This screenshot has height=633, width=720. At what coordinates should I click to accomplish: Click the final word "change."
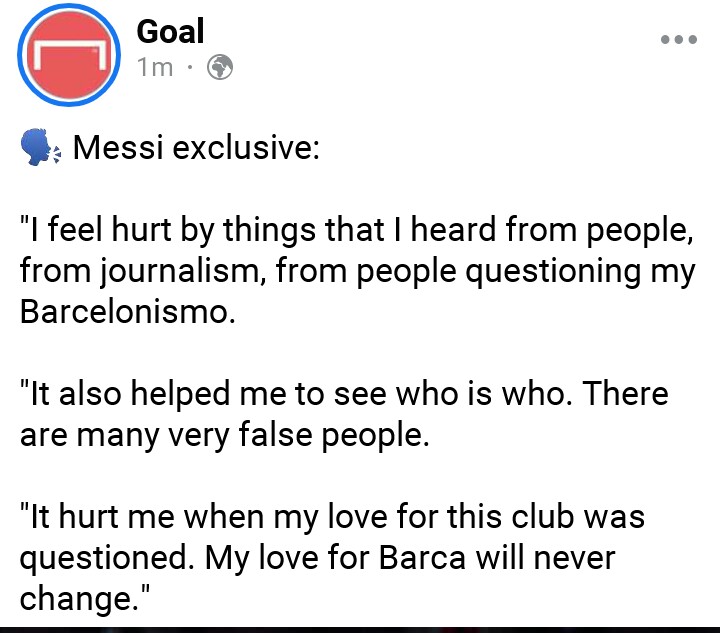click(x=84, y=597)
